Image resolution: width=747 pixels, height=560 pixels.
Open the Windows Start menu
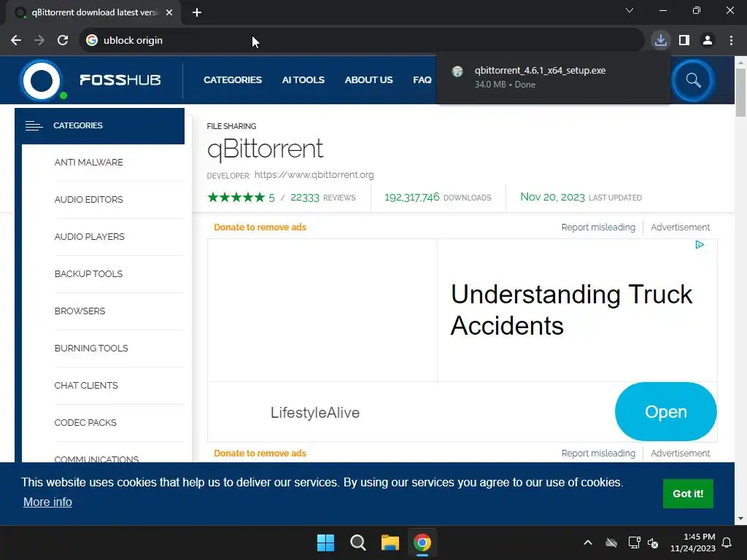[326, 542]
